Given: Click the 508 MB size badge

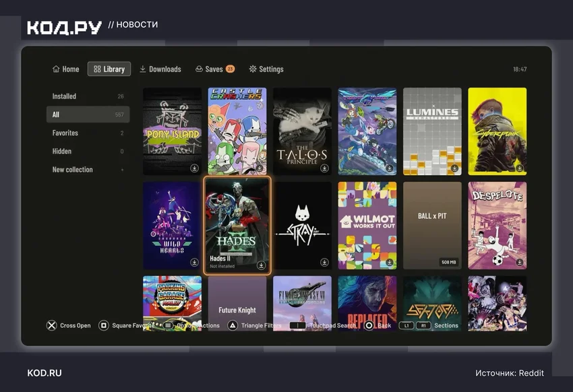Looking at the screenshot, I should 449,262.
